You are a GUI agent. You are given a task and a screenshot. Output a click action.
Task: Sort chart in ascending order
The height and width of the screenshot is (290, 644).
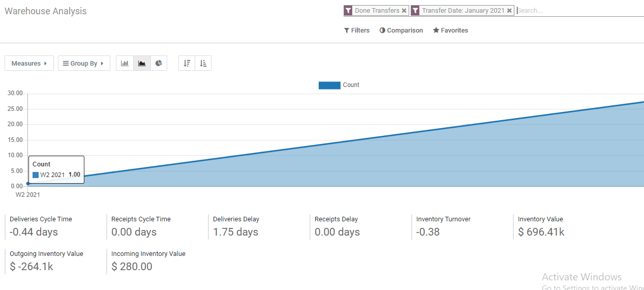(203, 63)
